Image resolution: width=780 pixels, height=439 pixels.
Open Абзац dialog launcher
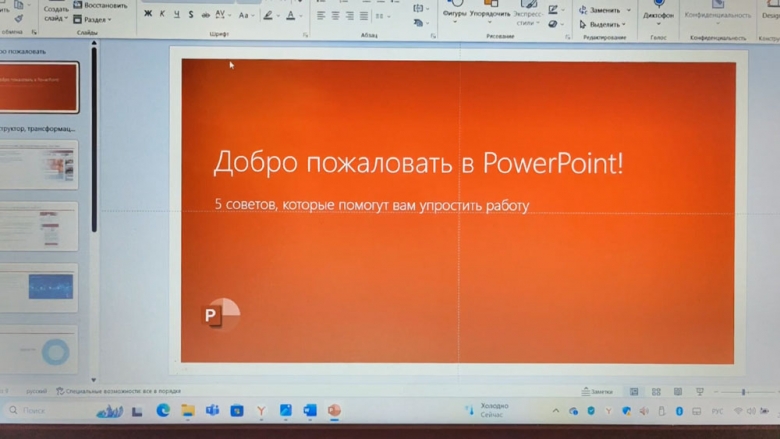433,36
